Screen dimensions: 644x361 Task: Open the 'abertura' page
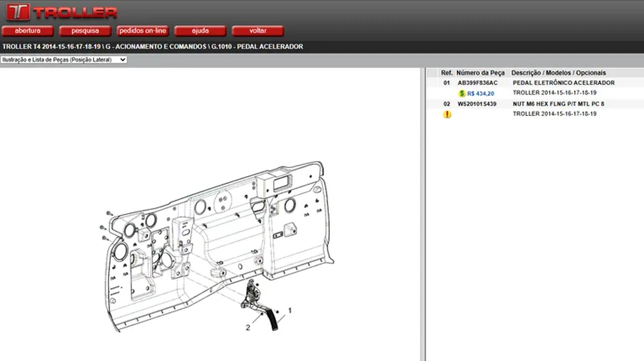28,31
